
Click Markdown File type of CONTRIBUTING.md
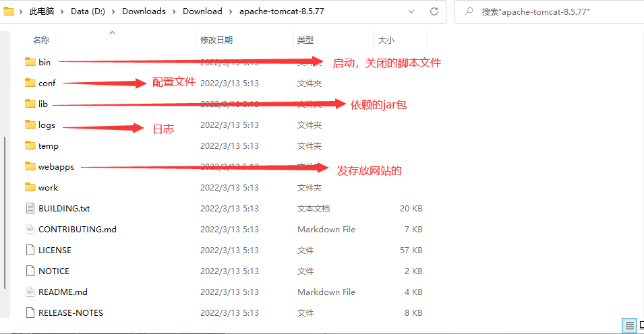(326, 230)
